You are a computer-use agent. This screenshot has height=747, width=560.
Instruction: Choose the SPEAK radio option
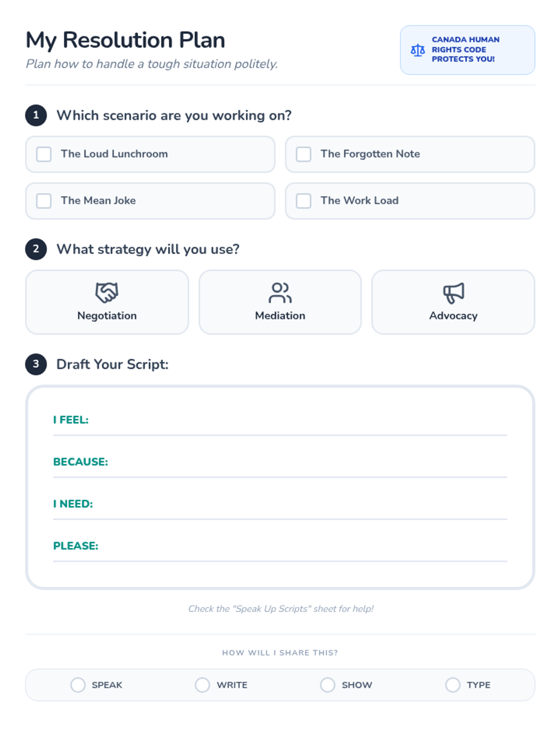[x=78, y=685]
